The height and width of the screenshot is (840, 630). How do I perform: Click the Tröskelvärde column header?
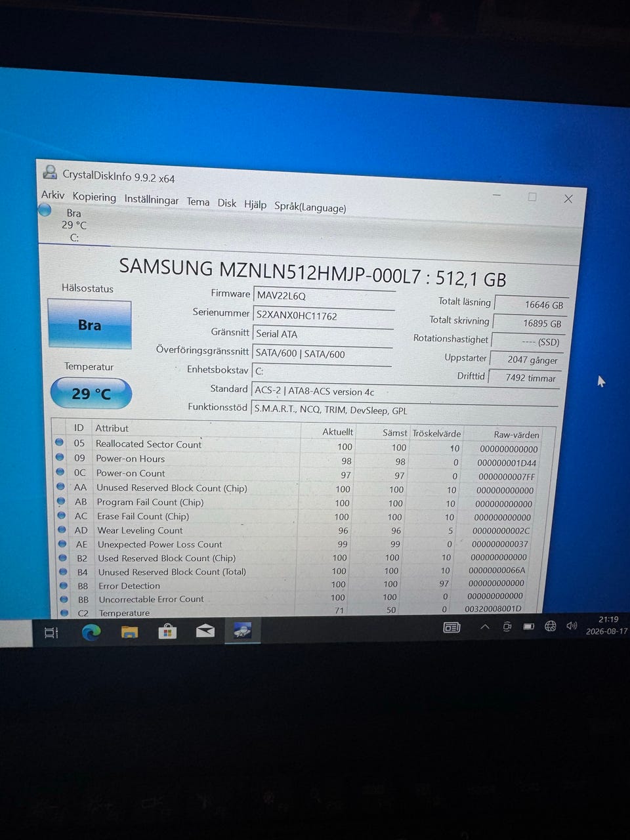[x=436, y=433]
